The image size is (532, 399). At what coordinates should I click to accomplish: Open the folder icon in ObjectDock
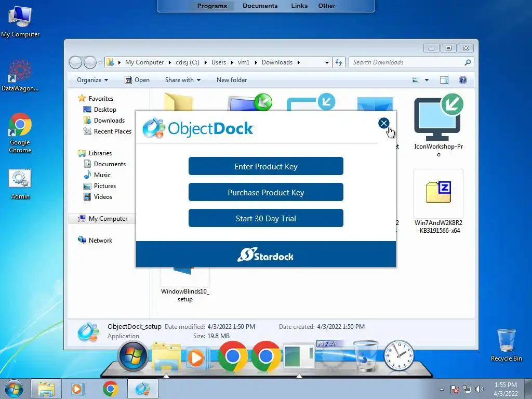166,356
